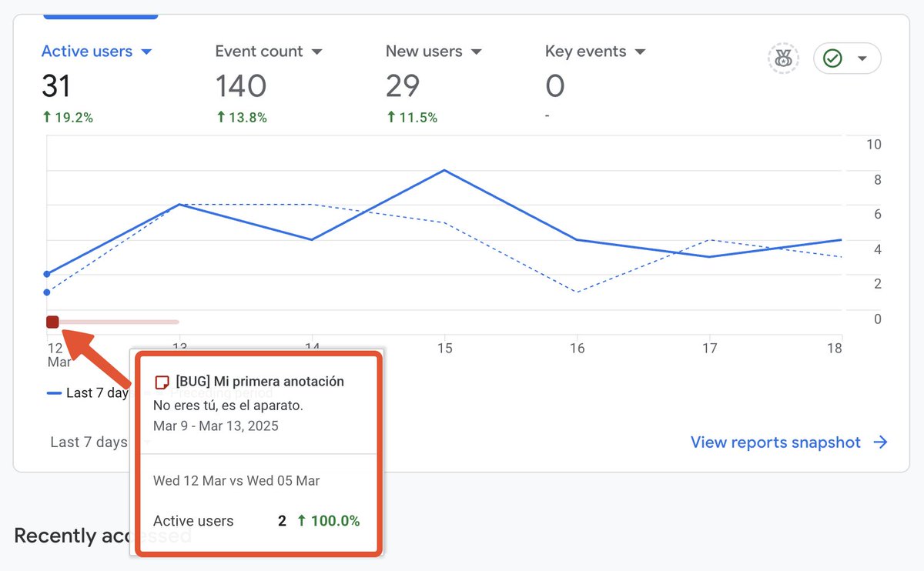Click the date range 'Mar 9 - Mar 13, 2025'
The image size is (924, 571).
pos(216,426)
